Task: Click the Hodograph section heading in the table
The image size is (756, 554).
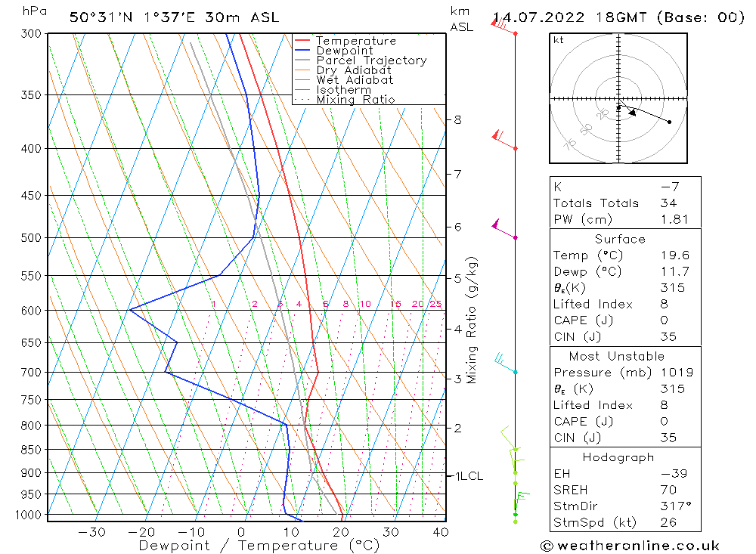Action: (618, 457)
